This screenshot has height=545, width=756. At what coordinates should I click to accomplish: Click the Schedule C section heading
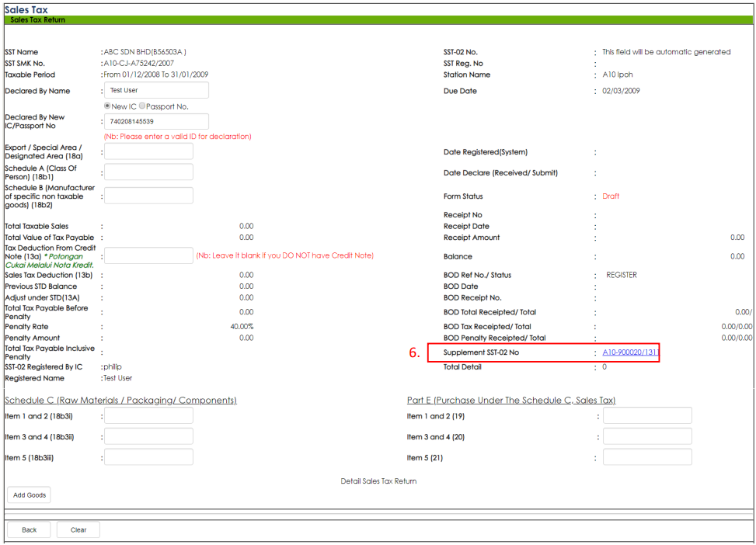tap(120, 401)
